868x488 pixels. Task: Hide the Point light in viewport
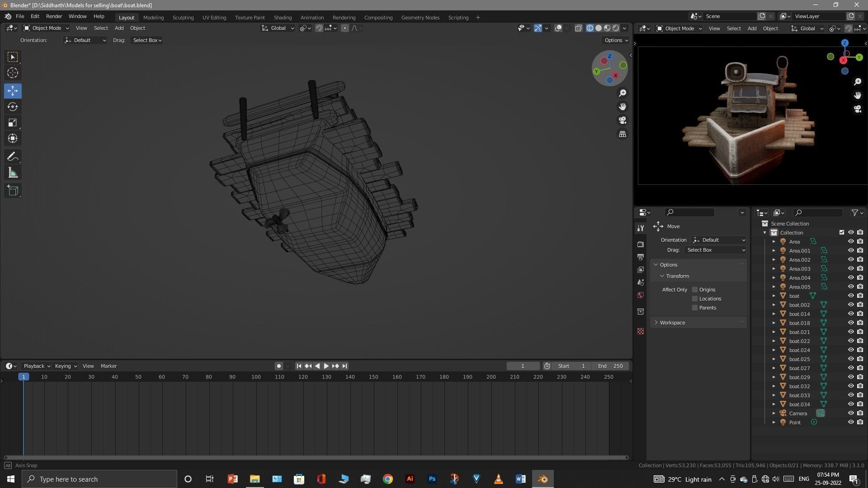pyautogui.click(x=850, y=422)
